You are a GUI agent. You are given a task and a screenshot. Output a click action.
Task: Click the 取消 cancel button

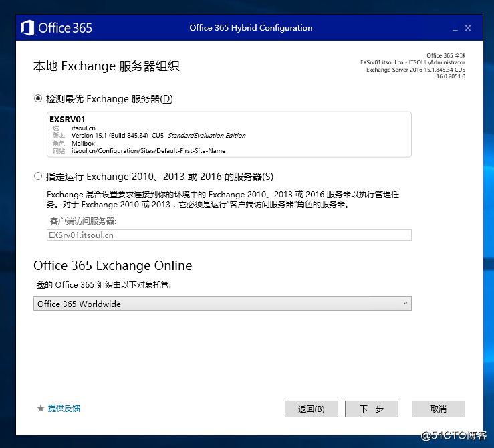click(439, 409)
